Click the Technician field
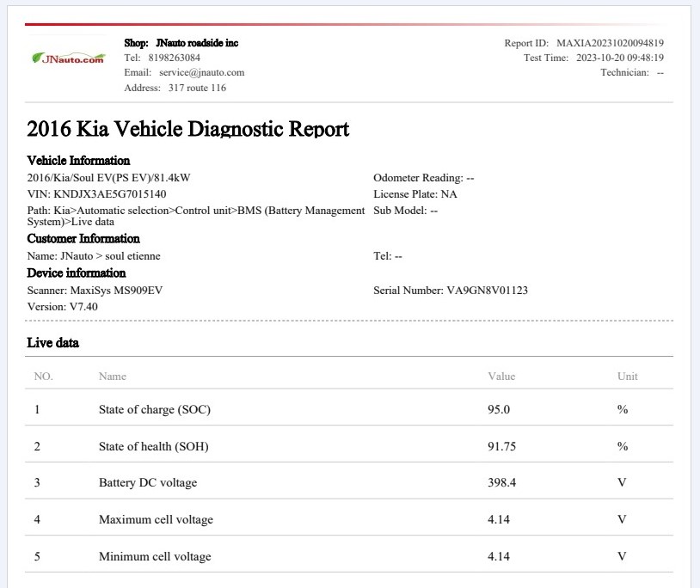The image size is (700, 588). [632, 72]
